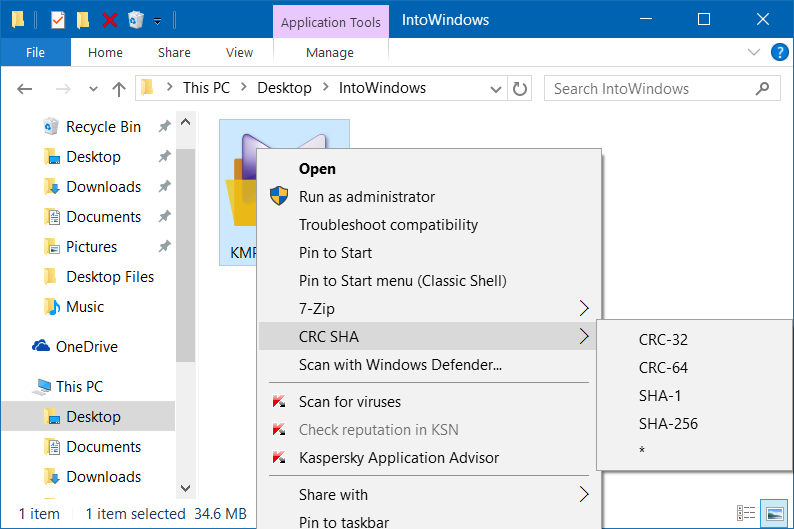Expand the ribbon with the chevron arrow
The image size is (794, 529).
(x=754, y=52)
